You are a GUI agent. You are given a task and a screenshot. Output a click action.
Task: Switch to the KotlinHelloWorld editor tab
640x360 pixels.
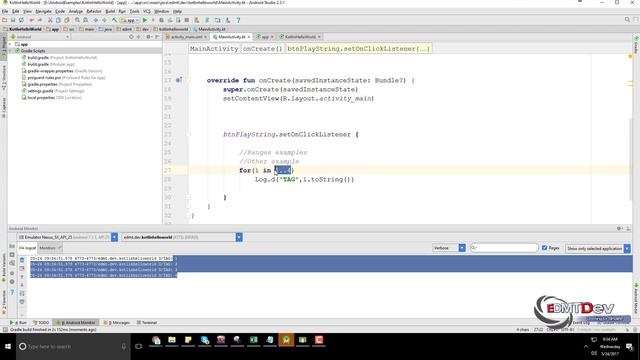[x=300, y=37]
